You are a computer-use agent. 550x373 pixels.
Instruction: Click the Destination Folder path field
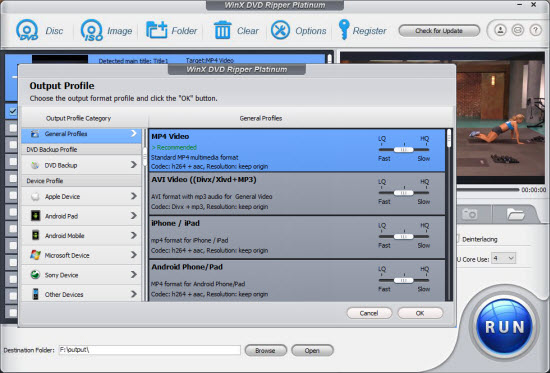click(x=149, y=350)
